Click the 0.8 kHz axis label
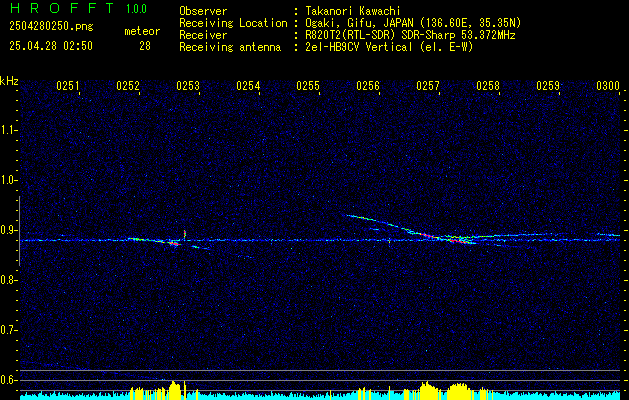629x400 pixels. click(x=8, y=280)
